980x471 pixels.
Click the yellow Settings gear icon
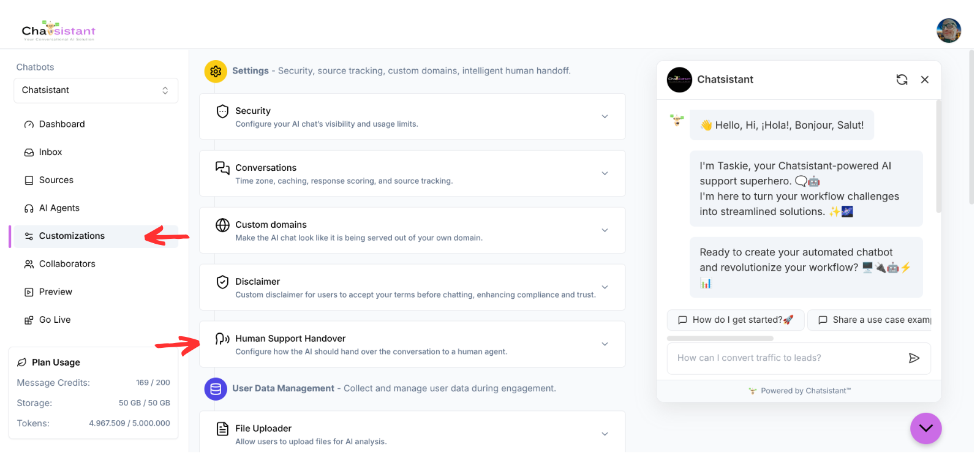tap(216, 71)
